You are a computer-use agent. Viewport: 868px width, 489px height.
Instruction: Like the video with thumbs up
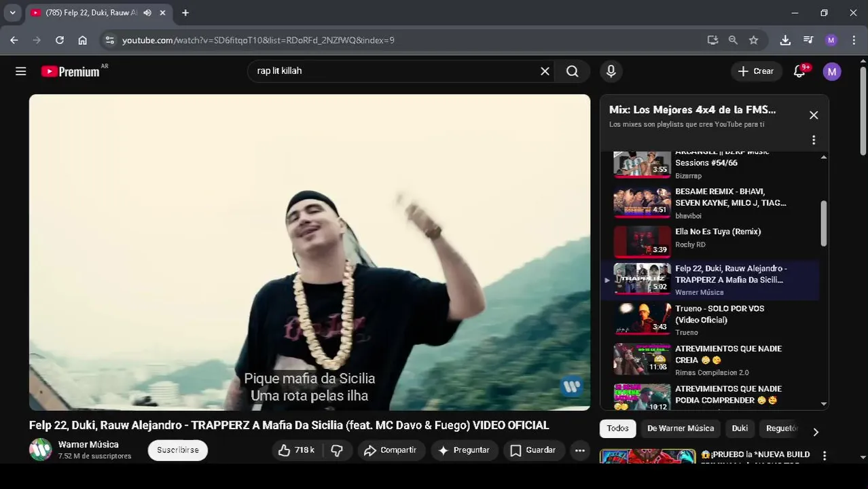coord(296,450)
